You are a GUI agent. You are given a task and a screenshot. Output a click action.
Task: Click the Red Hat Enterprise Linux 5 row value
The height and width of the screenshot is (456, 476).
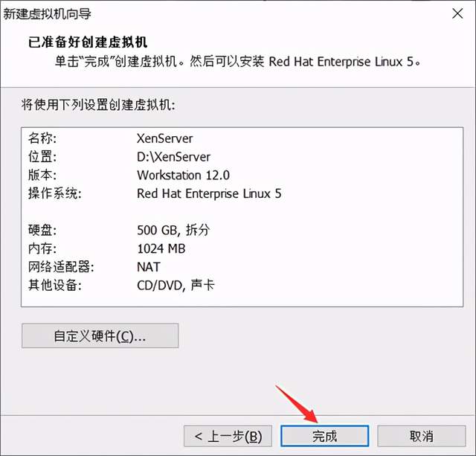tap(209, 193)
